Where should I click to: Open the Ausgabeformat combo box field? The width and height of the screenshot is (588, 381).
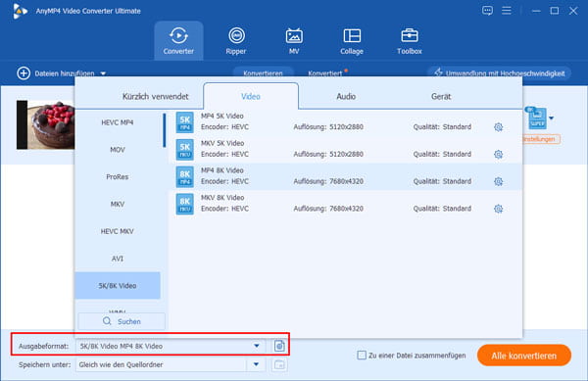click(x=171, y=346)
